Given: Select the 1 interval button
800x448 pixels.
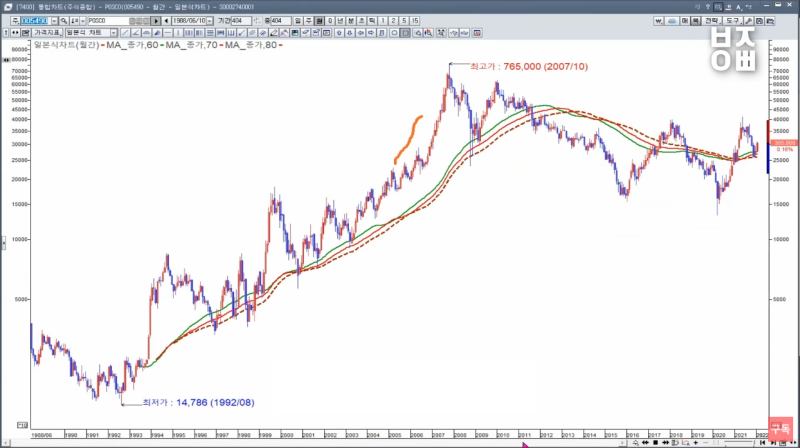Looking at the screenshot, I should (383, 21).
